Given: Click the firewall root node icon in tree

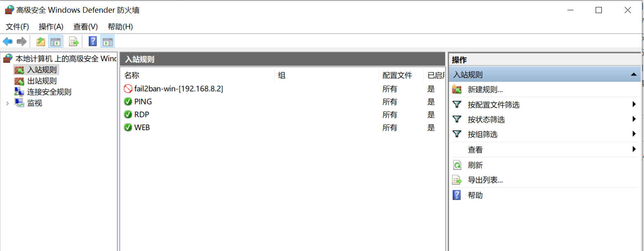Looking at the screenshot, I should [8, 59].
